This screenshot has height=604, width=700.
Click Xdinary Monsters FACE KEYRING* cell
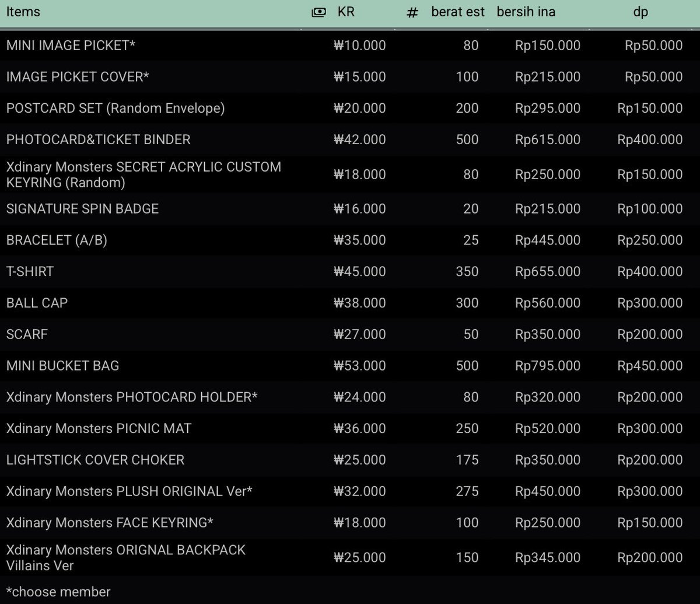[x=110, y=523]
